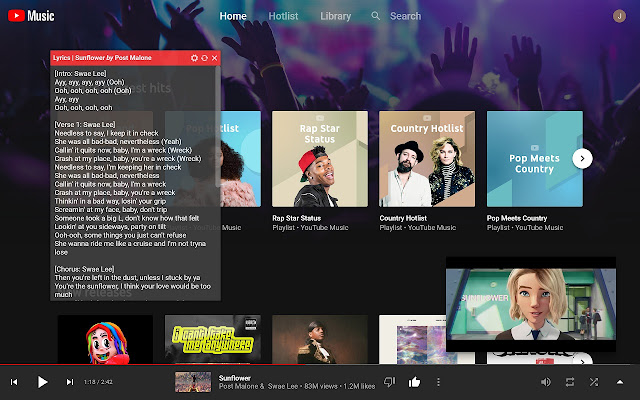The height and width of the screenshot is (400, 640).
Task: Dislike the song Sunflower
Action: click(389, 382)
